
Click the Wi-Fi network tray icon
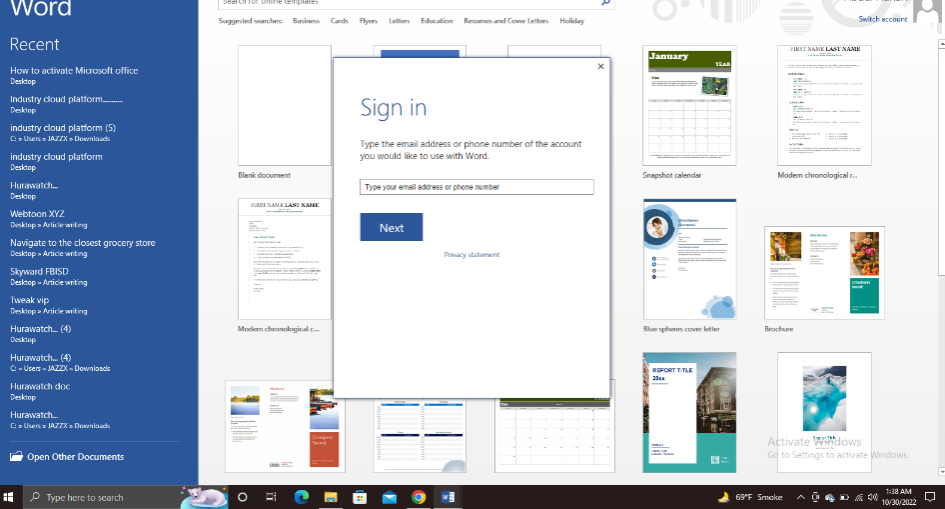tap(859, 497)
